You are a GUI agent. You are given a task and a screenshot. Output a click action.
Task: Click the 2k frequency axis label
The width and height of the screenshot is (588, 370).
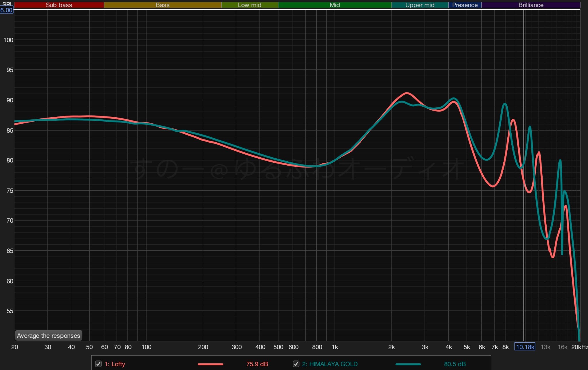[391, 347]
